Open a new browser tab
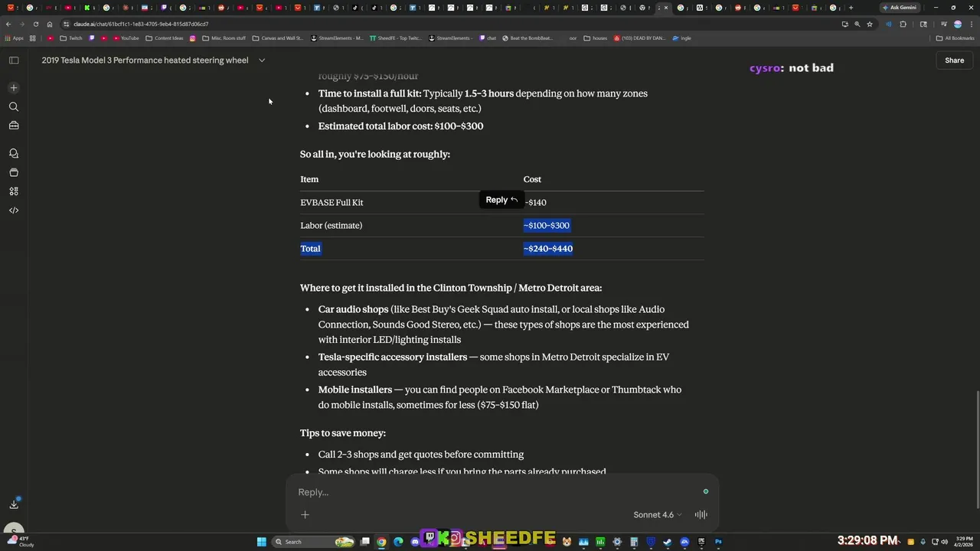The image size is (980, 551). (x=851, y=8)
